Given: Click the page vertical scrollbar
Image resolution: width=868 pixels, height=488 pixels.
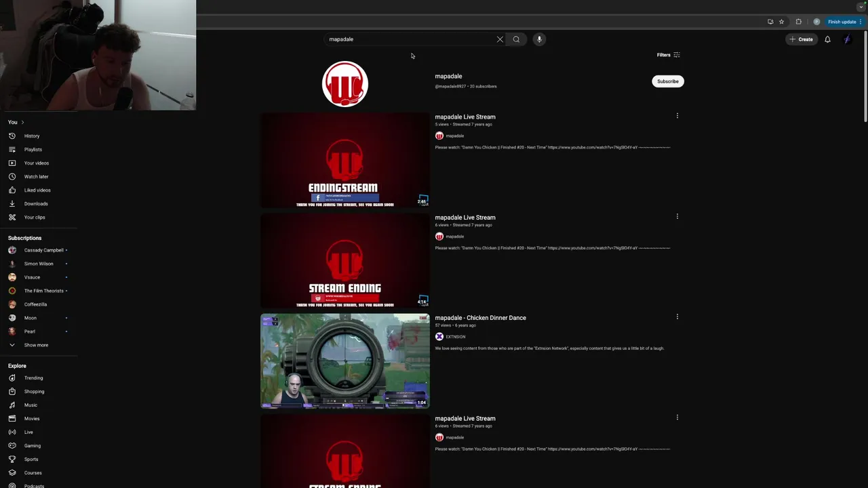Looking at the screenshot, I should point(865,77).
